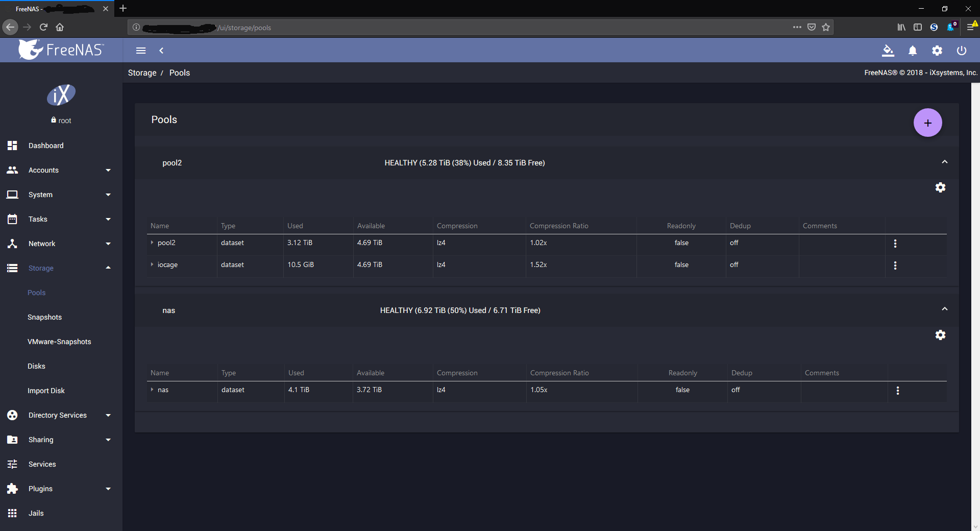
Task: Collapse the sidebar with the chevron arrow
Action: click(161, 51)
